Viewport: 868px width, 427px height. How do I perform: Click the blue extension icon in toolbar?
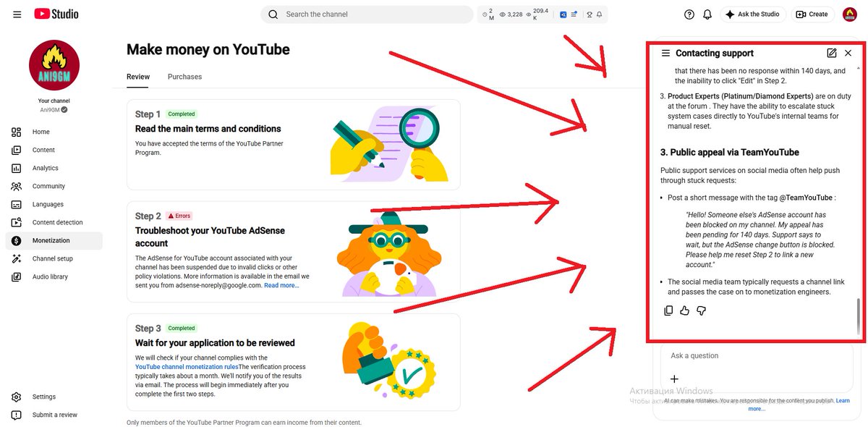tap(563, 14)
